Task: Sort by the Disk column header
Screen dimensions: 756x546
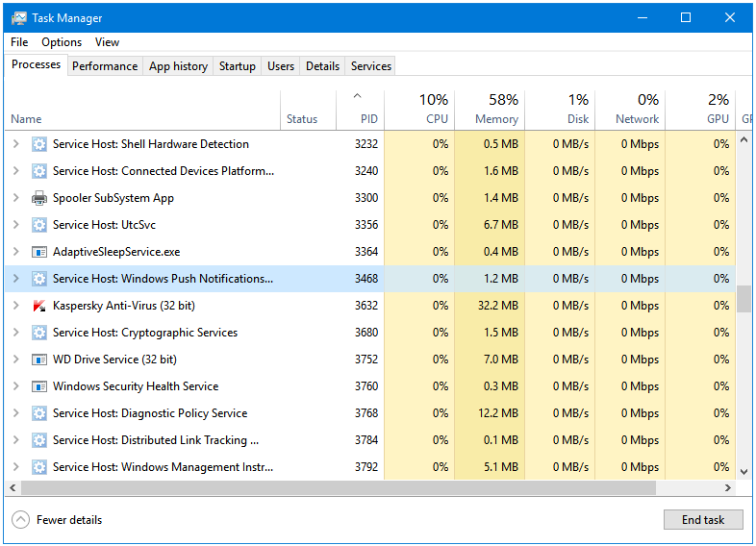Action: tap(560, 111)
